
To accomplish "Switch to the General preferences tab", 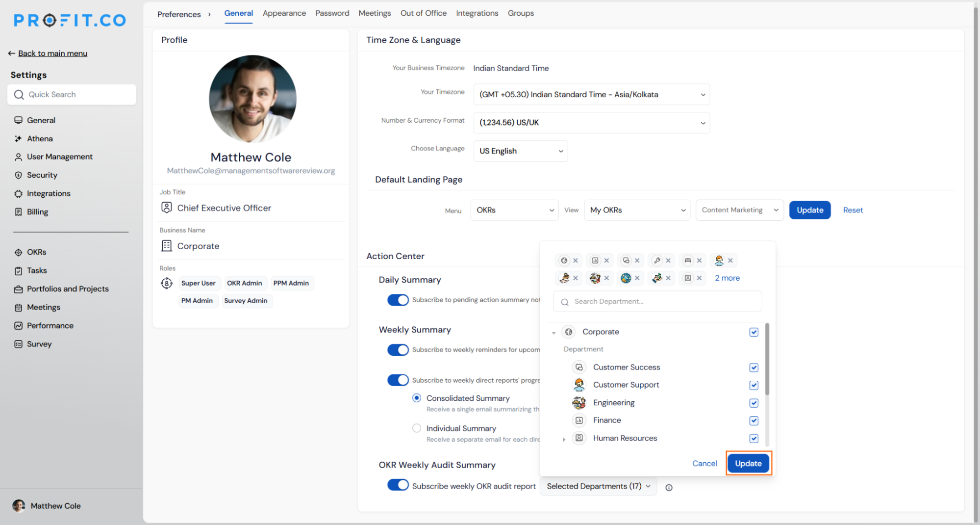I will coord(239,13).
